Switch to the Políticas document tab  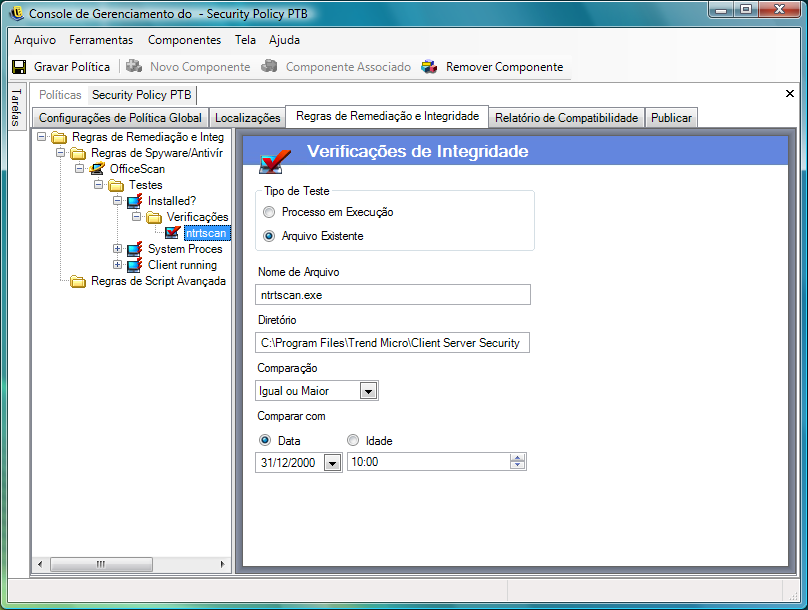coord(60,95)
